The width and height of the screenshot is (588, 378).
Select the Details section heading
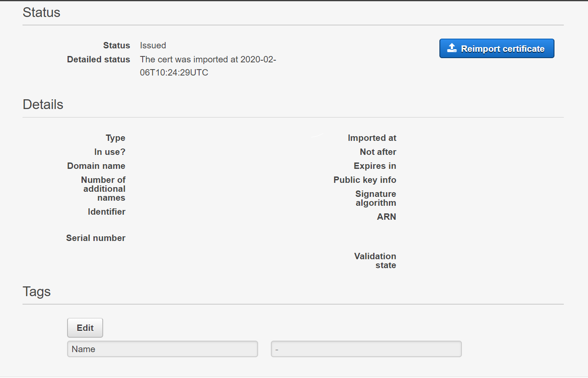tap(43, 104)
